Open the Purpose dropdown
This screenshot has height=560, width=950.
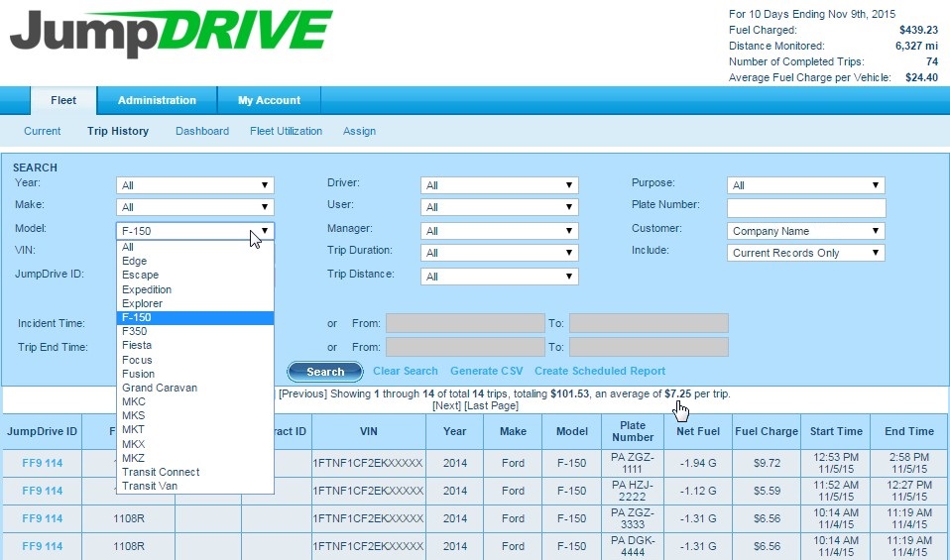click(806, 185)
